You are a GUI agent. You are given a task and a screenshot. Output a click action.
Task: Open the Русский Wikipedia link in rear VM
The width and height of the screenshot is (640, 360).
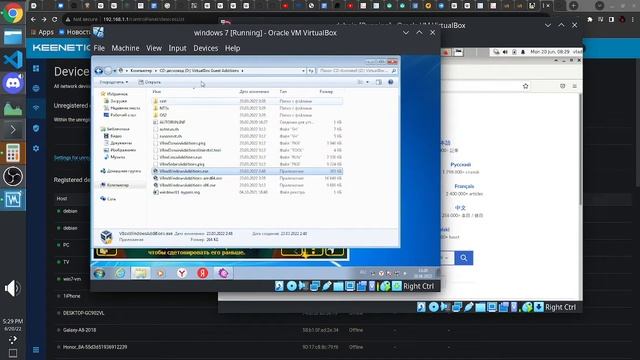click(x=461, y=164)
